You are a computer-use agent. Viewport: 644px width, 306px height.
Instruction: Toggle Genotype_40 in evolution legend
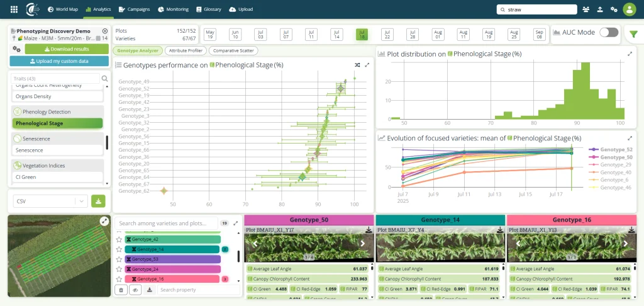[611, 173]
